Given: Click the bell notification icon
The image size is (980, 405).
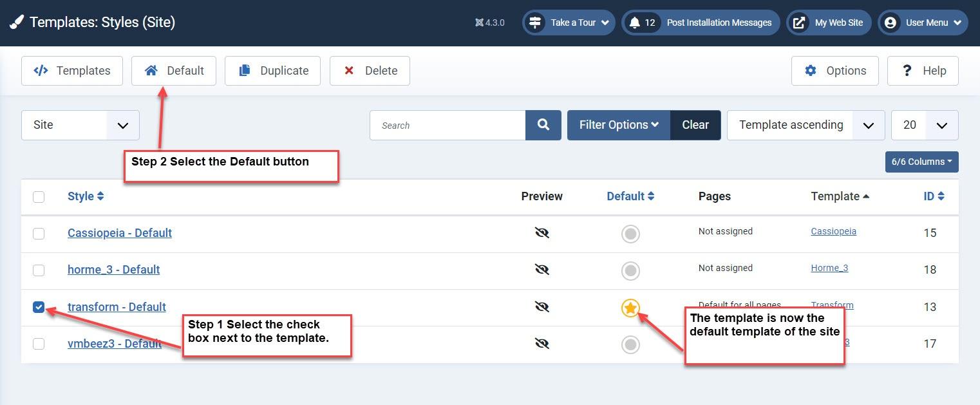Looking at the screenshot, I should 635,23.
